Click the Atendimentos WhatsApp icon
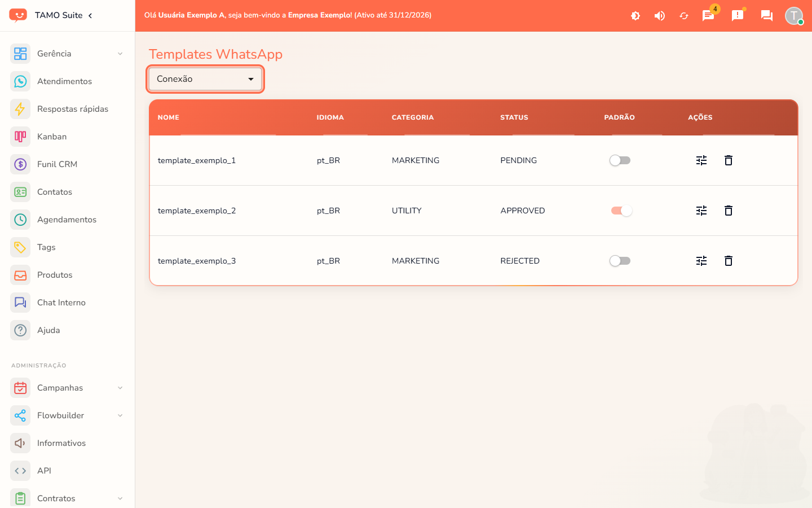This screenshot has width=812, height=508. click(x=20, y=81)
